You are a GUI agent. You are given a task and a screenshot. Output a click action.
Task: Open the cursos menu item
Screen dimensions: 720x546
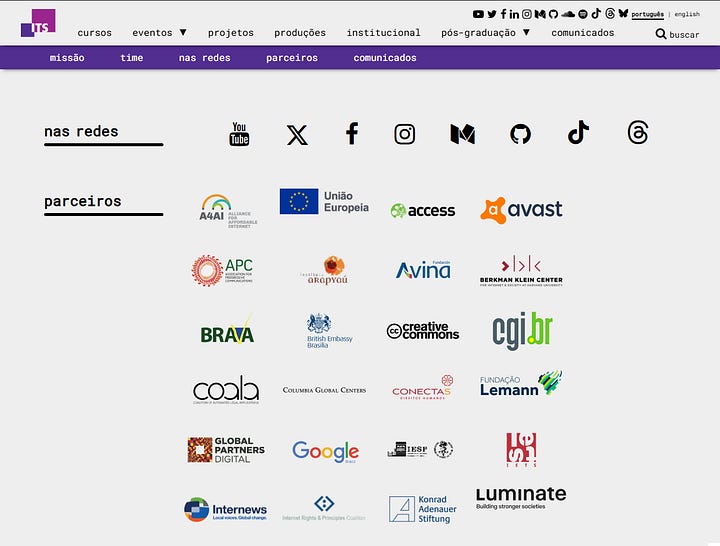point(95,33)
